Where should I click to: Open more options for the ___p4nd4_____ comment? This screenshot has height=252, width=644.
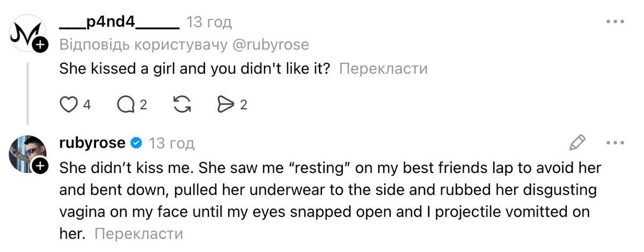pos(615,22)
